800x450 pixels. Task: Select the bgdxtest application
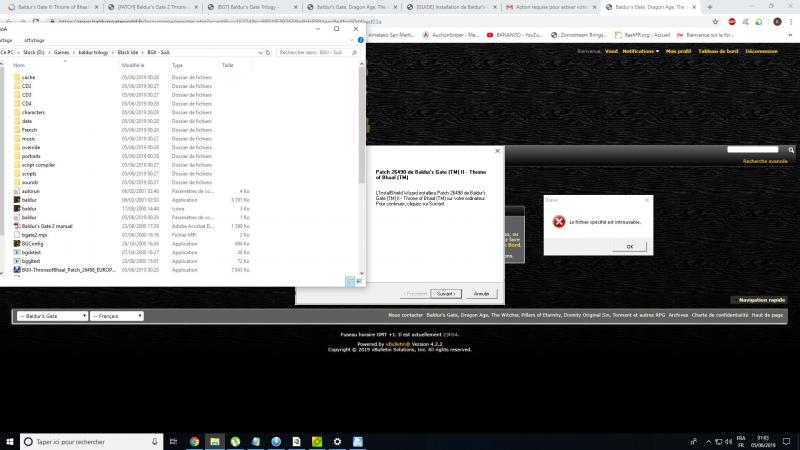[x=31, y=253]
